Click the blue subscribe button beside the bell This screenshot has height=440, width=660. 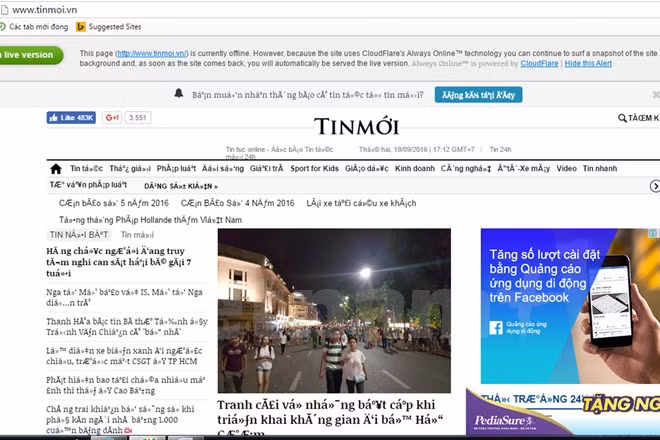(x=478, y=95)
